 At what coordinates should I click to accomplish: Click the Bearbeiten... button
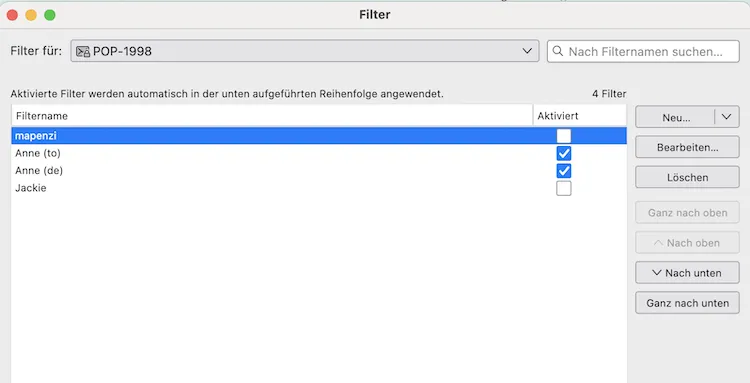tap(687, 147)
